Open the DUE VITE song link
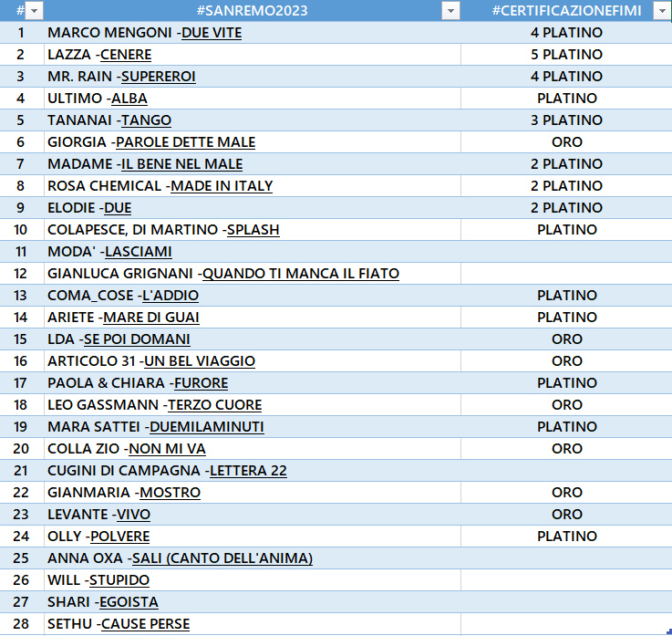This screenshot has height=636, width=672. coord(212,33)
